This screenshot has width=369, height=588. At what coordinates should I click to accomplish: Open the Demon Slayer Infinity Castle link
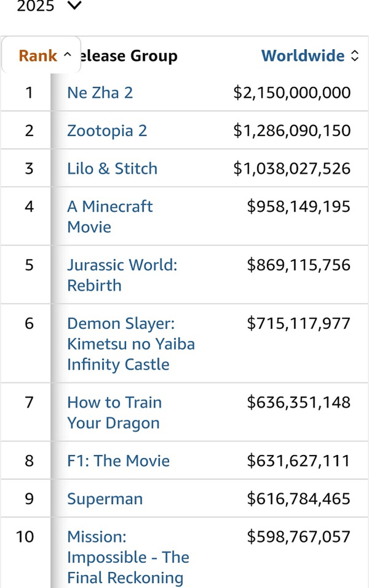coord(131,344)
